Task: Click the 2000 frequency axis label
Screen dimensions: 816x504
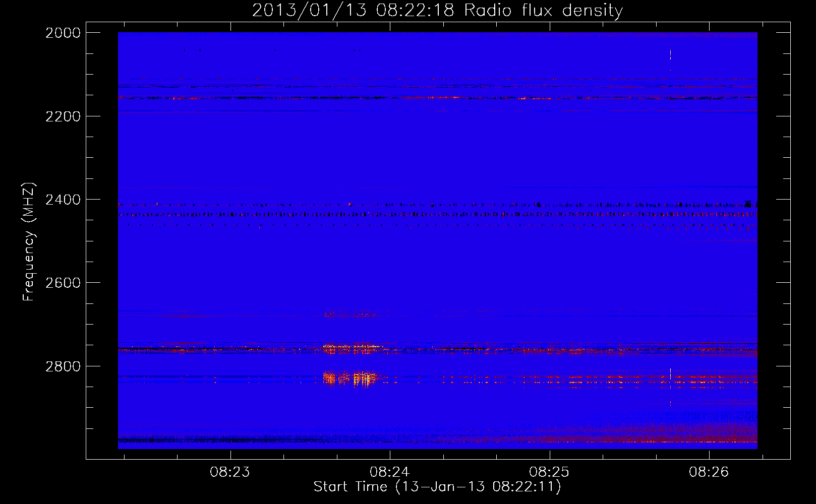Action: coord(63,33)
